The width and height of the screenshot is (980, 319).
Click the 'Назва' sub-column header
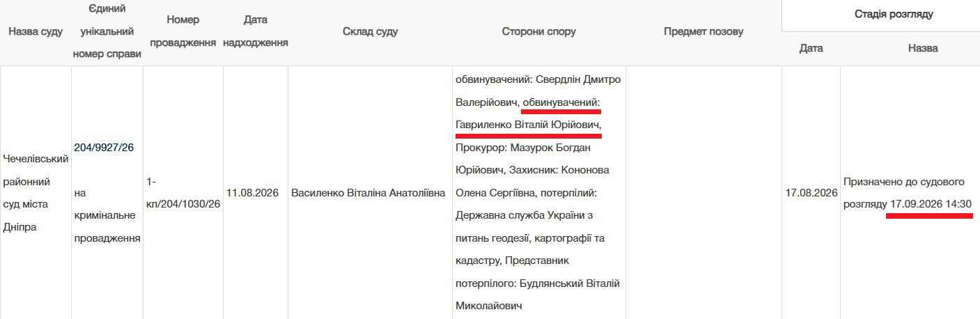click(923, 49)
